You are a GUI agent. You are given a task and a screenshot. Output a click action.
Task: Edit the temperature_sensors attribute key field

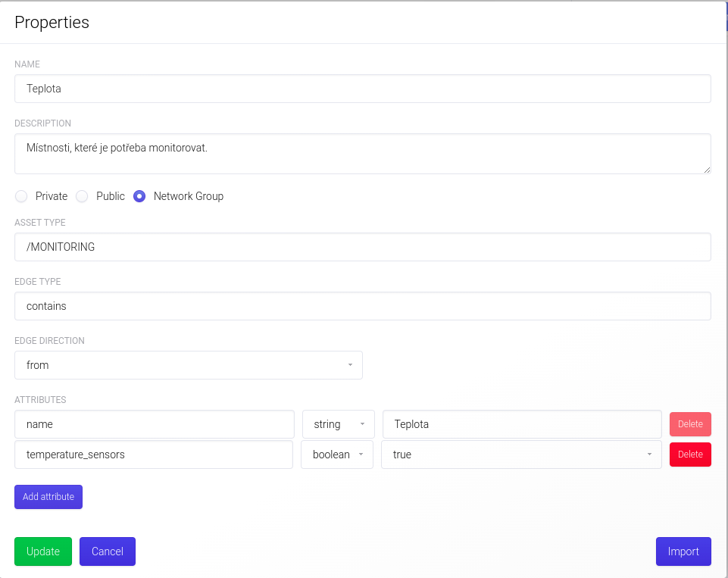pos(154,455)
